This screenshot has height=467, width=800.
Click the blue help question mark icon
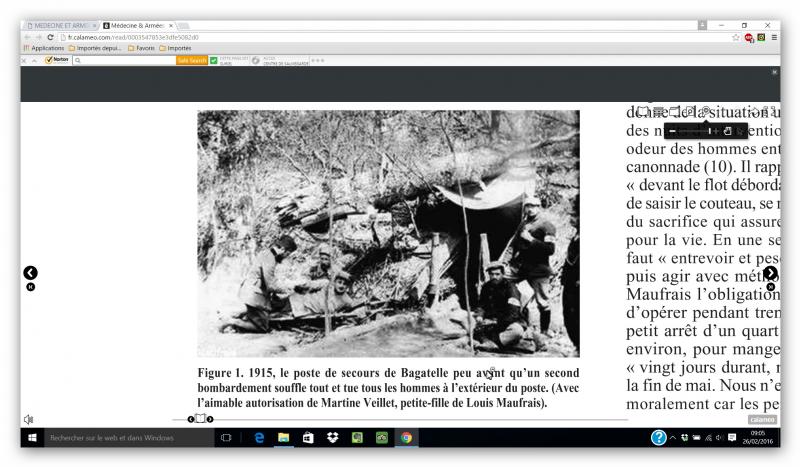tap(659, 437)
